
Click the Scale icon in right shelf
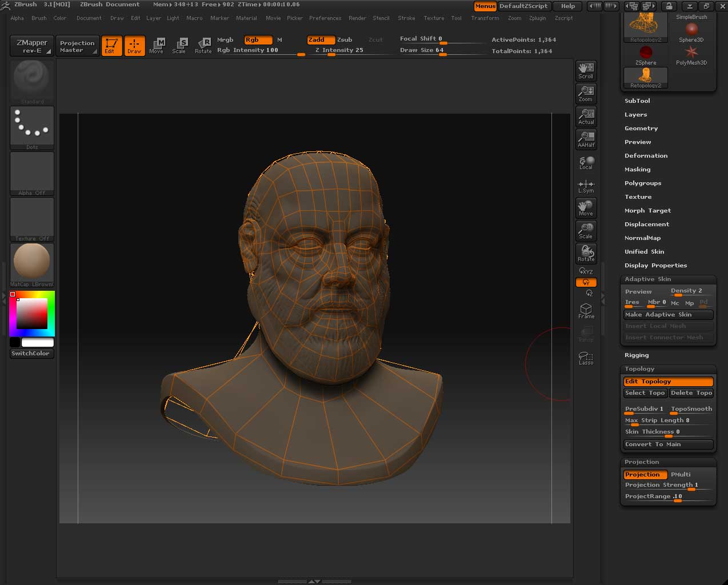pyautogui.click(x=586, y=230)
